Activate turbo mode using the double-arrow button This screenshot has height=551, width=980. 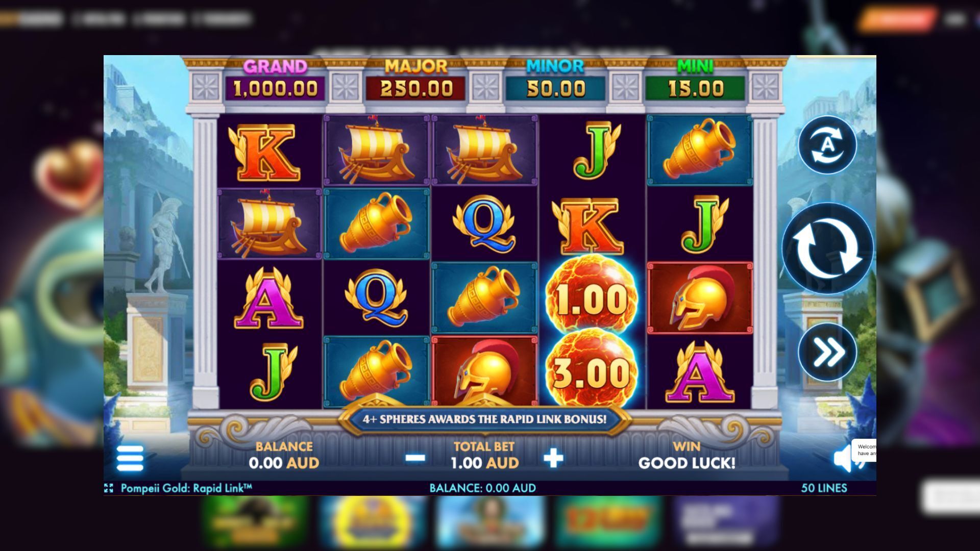coord(827,352)
